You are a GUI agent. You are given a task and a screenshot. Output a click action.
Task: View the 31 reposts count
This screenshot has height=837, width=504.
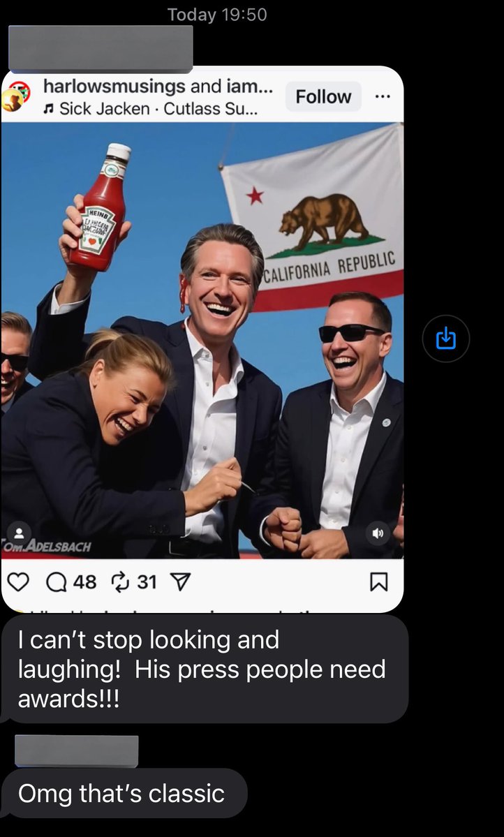pos(147,582)
